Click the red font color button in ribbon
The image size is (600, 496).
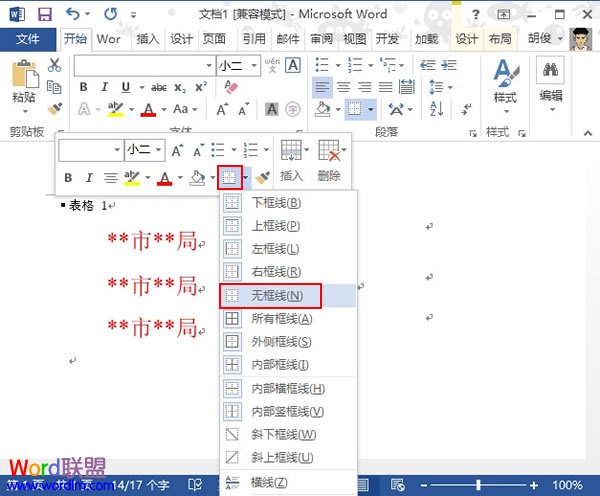[148, 109]
